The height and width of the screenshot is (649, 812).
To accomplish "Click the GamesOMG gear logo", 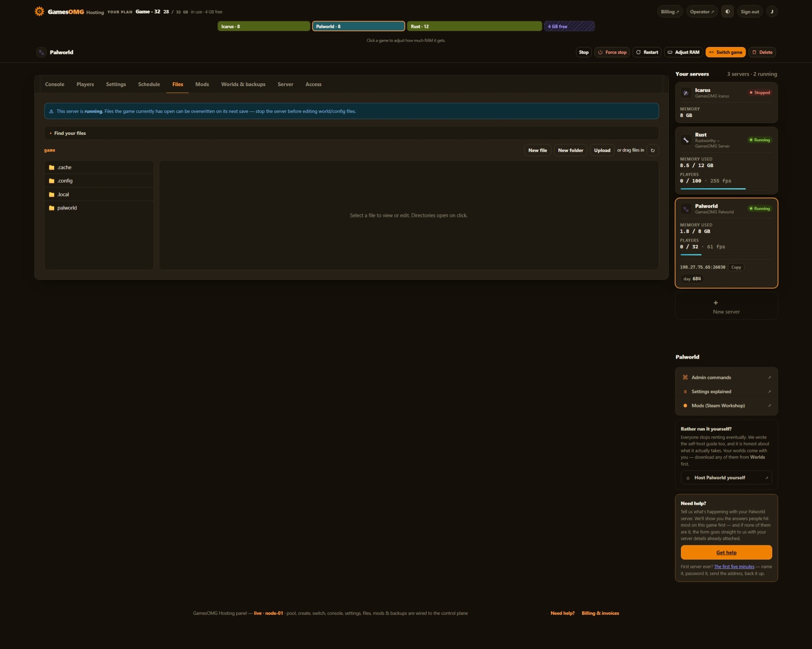I will point(39,11).
